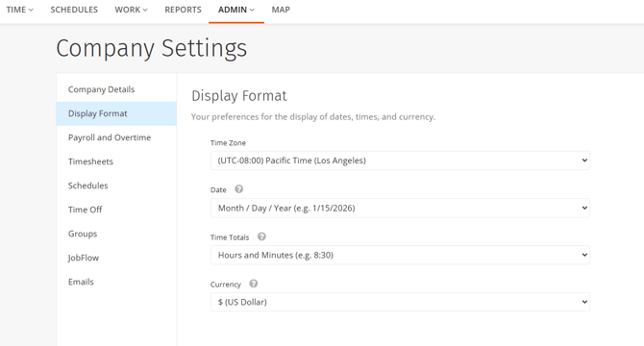
Task: Open the REPORTS page
Action: pos(183,10)
